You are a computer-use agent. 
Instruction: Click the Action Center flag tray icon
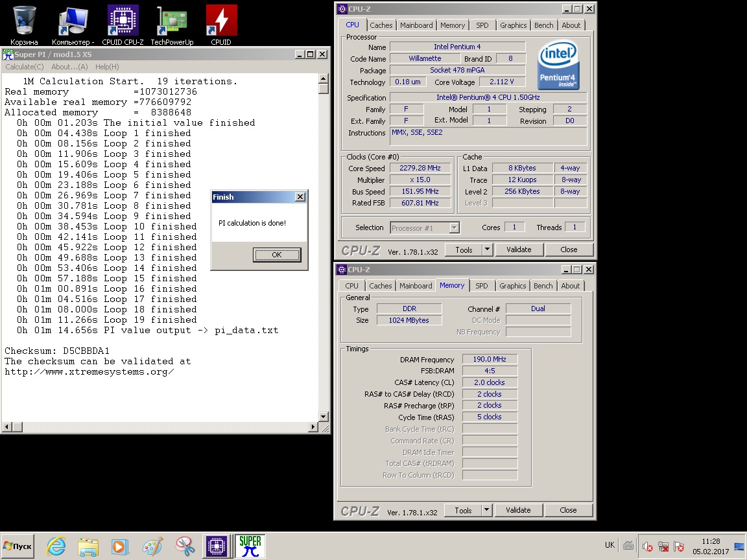point(679,546)
